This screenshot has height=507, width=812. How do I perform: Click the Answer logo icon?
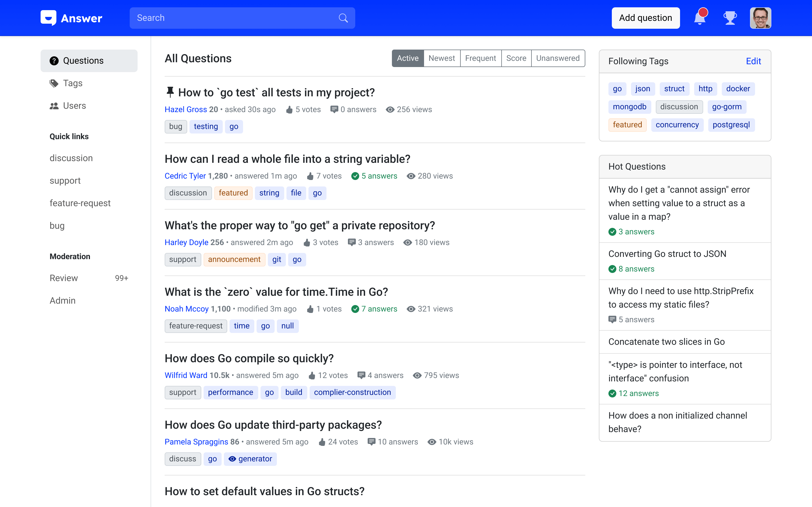click(49, 18)
